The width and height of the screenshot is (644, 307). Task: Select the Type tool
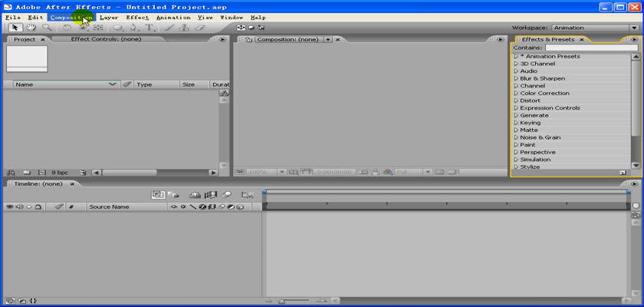tap(150, 28)
